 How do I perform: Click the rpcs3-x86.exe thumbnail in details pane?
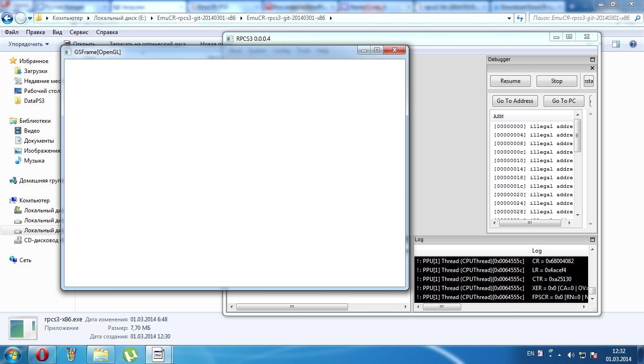[x=23, y=328]
